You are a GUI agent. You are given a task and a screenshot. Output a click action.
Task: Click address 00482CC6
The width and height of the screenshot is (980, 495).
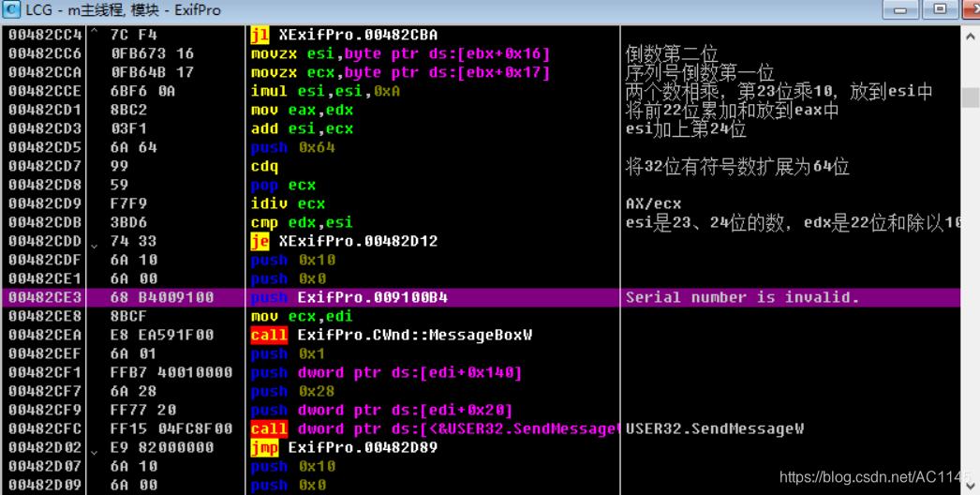point(45,53)
